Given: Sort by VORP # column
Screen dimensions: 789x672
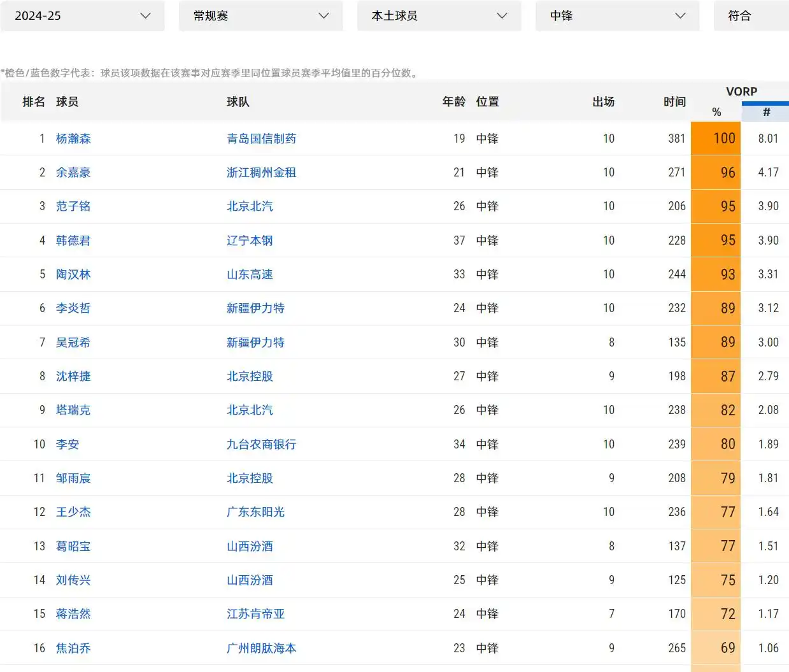Looking at the screenshot, I should click(765, 112).
